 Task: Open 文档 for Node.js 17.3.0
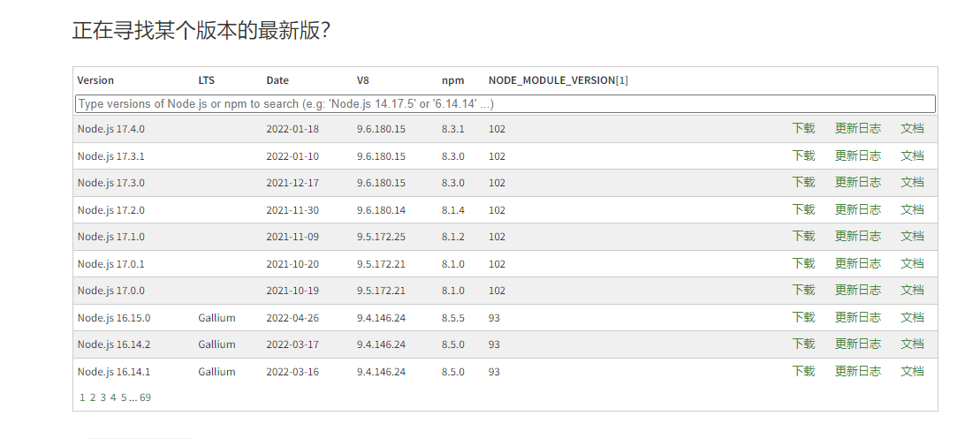click(x=912, y=182)
